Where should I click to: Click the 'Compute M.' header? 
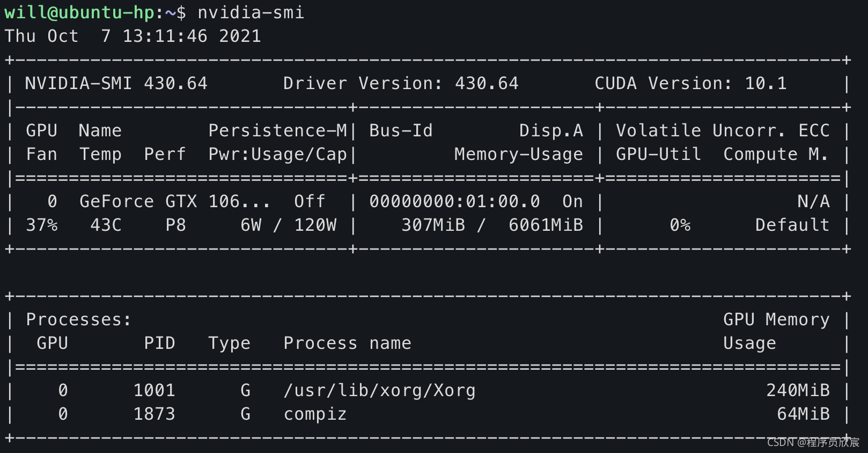[776, 154]
